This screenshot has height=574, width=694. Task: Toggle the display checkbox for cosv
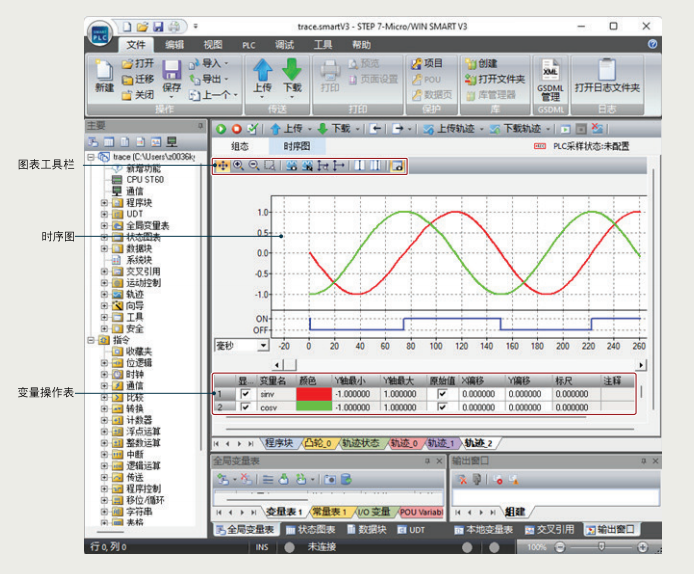(x=245, y=407)
